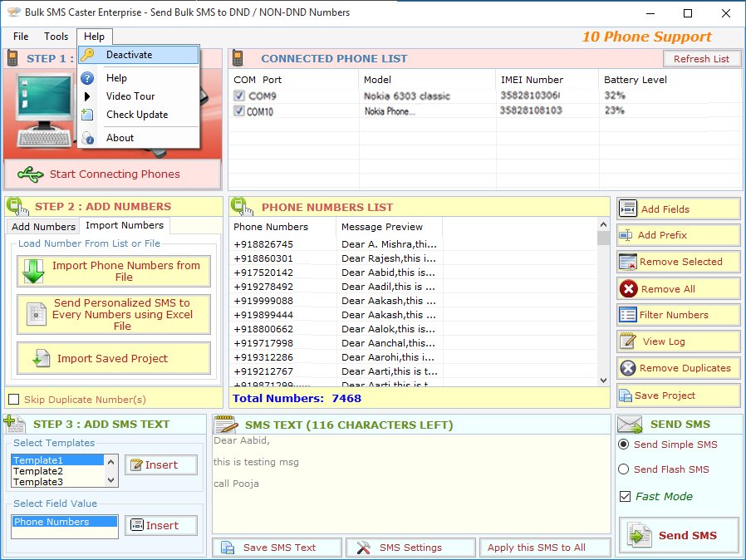This screenshot has height=560, width=746.
Task: Click the Filter Numbers list icon
Action: click(x=628, y=315)
